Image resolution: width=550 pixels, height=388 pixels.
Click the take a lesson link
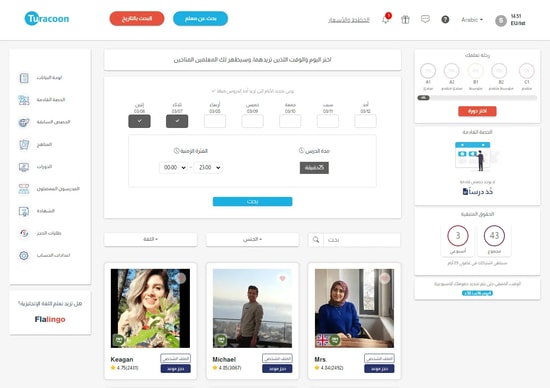coord(478,192)
